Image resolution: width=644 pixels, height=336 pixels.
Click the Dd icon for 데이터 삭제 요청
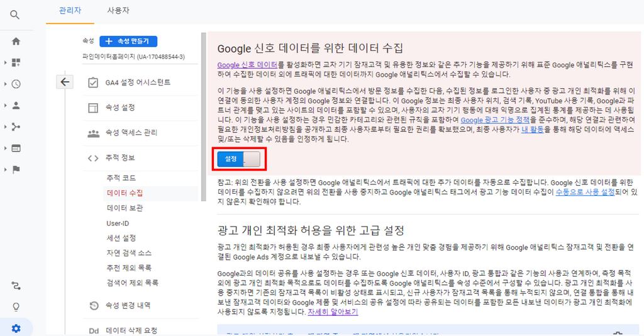pos(94,331)
